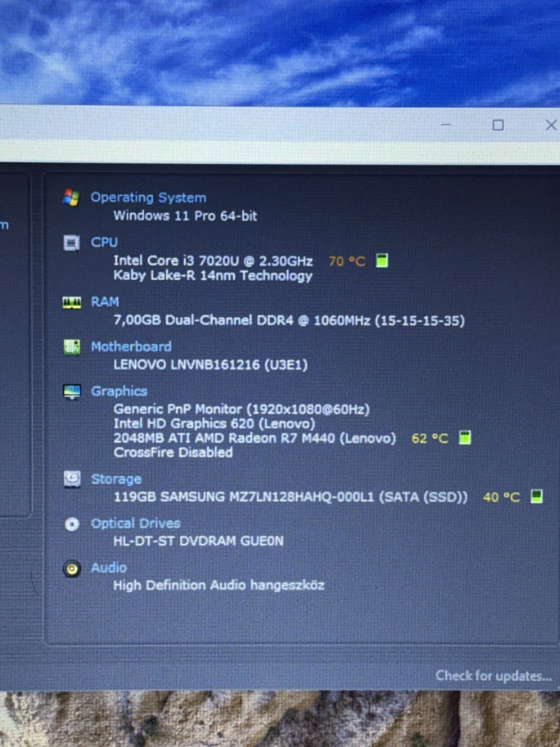The height and width of the screenshot is (747, 560).
Task: Click the Radeon GPU temperature indicator icon
Action: pyautogui.click(x=465, y=437)
